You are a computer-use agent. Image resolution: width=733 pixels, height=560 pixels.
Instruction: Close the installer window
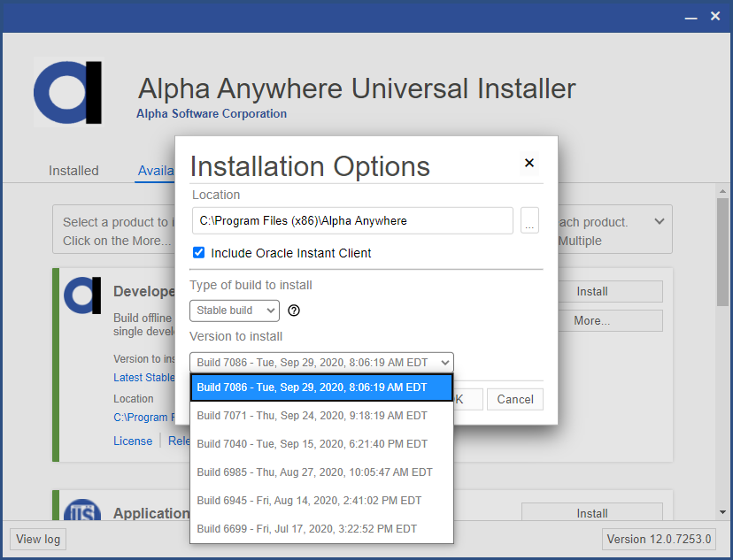tap(715, 16)
